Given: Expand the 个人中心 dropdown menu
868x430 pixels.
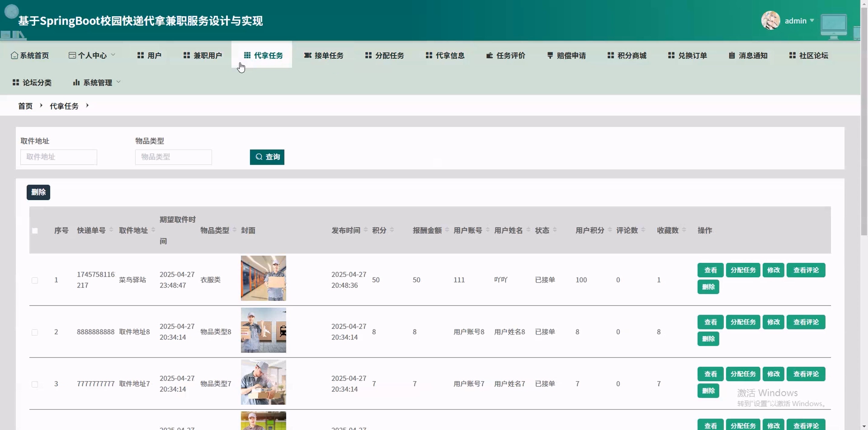Looking at the screenshot, I should point(92,55).
